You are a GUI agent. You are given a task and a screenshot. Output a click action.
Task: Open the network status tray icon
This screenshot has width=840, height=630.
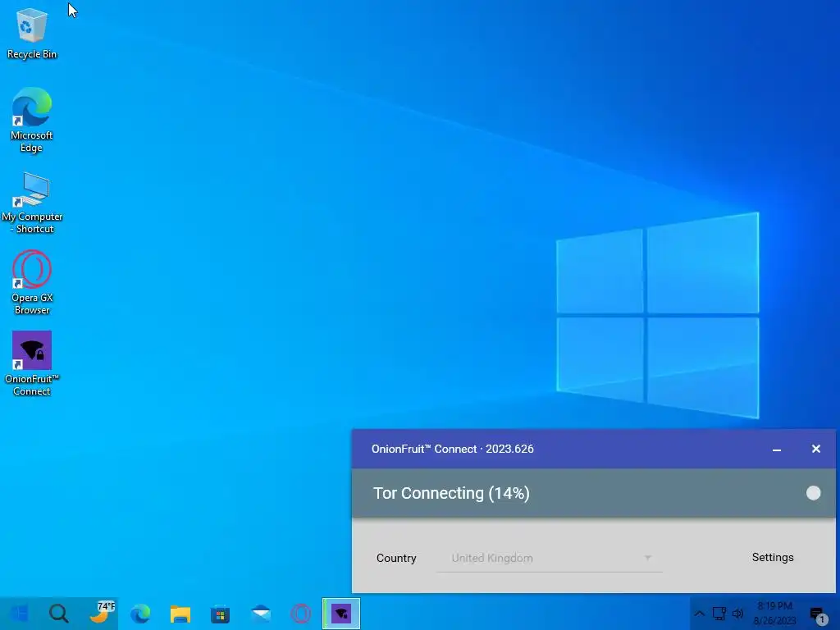tap(719, 614)
